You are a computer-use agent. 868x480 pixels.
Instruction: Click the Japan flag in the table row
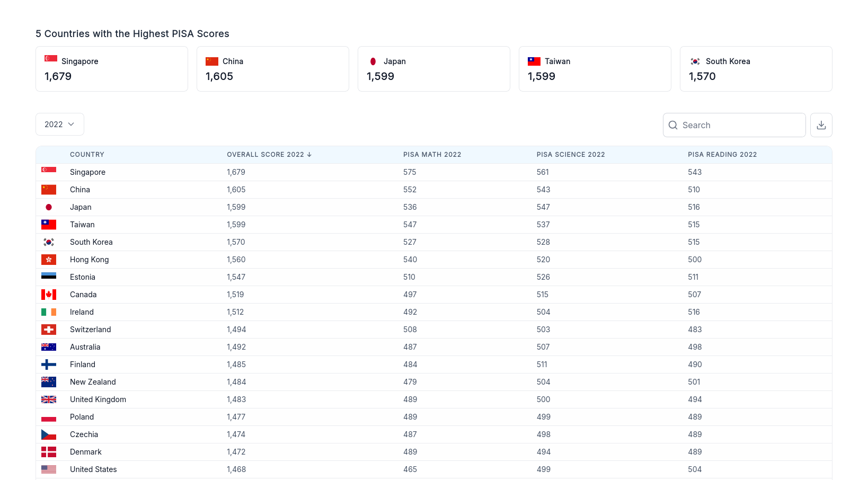tap(49, 207)
